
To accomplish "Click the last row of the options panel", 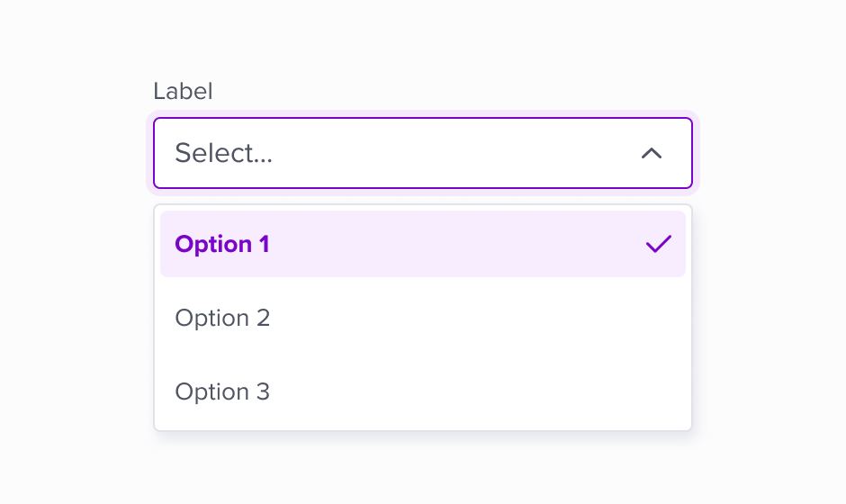I will point(423,391).
